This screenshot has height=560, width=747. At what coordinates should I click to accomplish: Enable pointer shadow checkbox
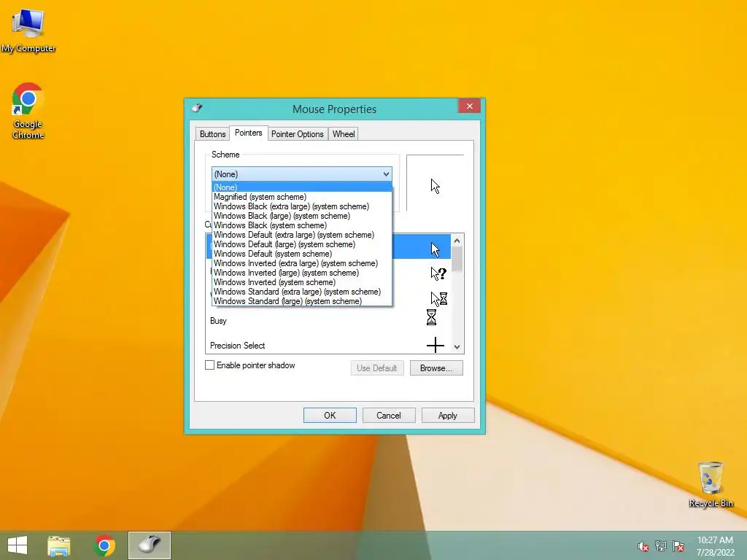click(x=209, y=365)
